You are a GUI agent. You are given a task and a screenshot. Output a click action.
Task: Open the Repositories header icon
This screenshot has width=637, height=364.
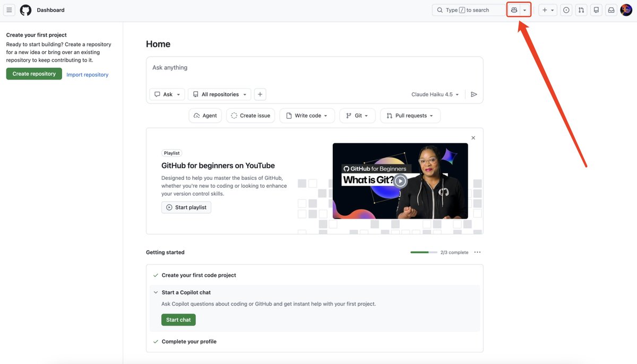click(596, 10)
